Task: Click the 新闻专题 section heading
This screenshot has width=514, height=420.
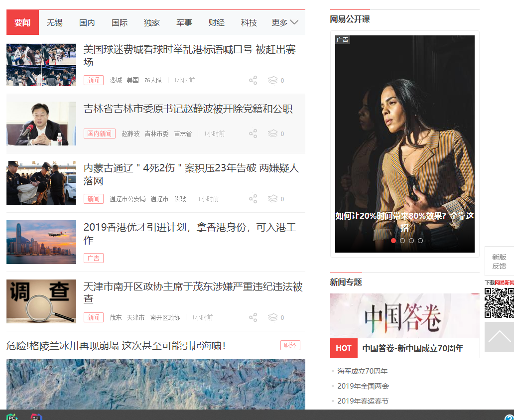Action: [346, 282]
